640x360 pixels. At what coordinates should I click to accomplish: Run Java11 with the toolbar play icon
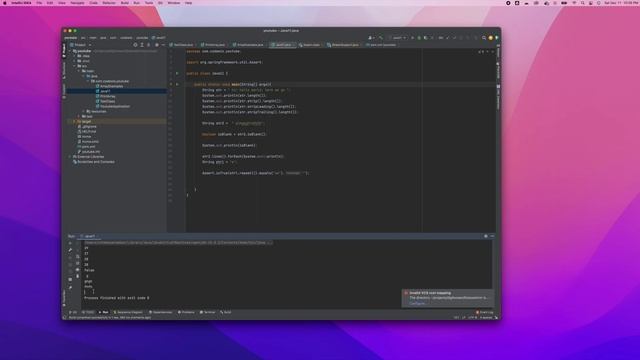pos(412,38)
